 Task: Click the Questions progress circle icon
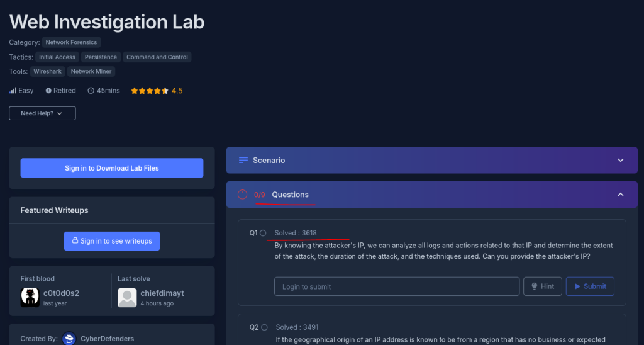pos(243,195)
